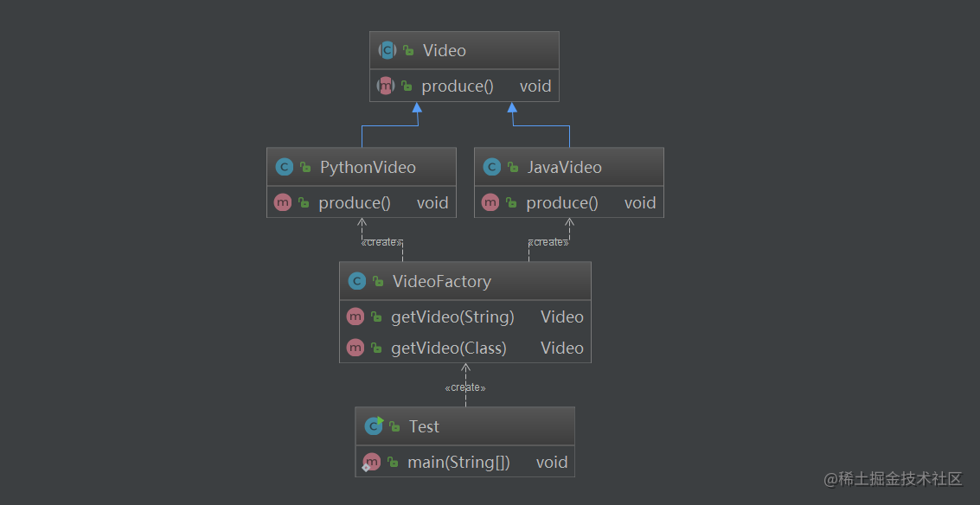
Task: Click the interface icon beside Video
Action: (387, 50)
